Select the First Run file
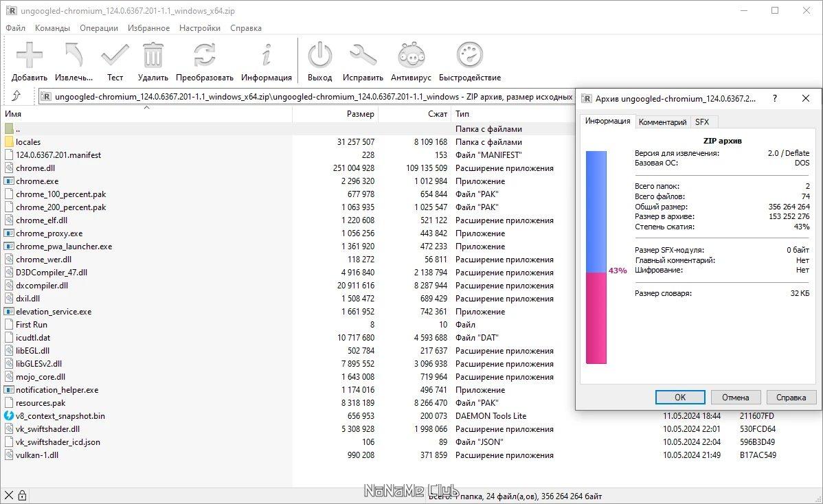The image size is (823, 504). [x=32, y=325]
